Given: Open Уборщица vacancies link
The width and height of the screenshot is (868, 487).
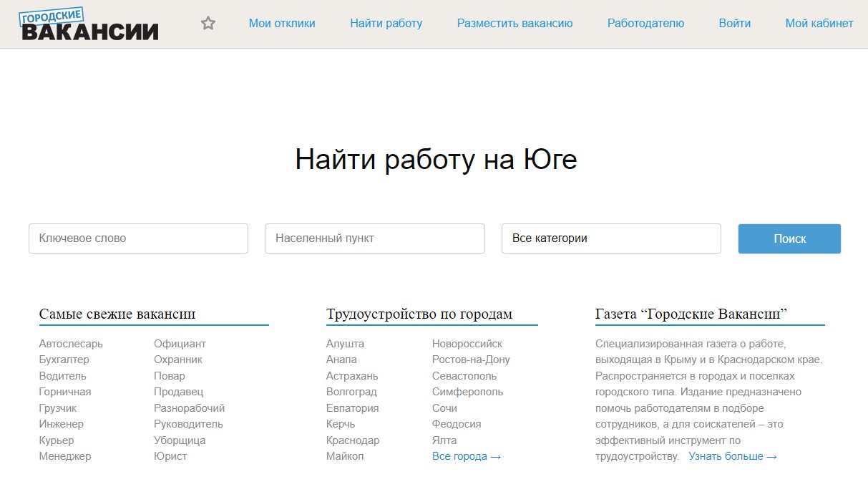Looking at the screenshot, I should (x=180, y=440).
